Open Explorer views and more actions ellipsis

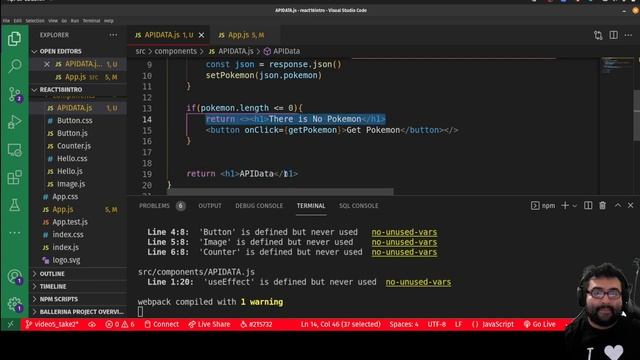coord(113,35)
